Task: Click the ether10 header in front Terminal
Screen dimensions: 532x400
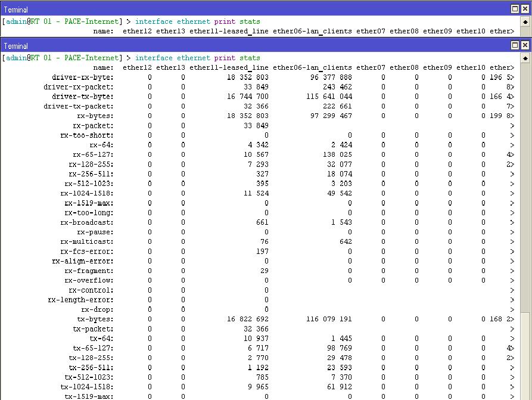Action: [471, 67]
